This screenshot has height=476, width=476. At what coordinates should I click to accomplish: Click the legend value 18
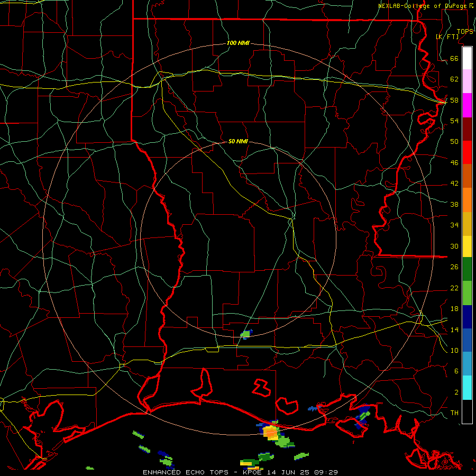click(x=454, y=308)
